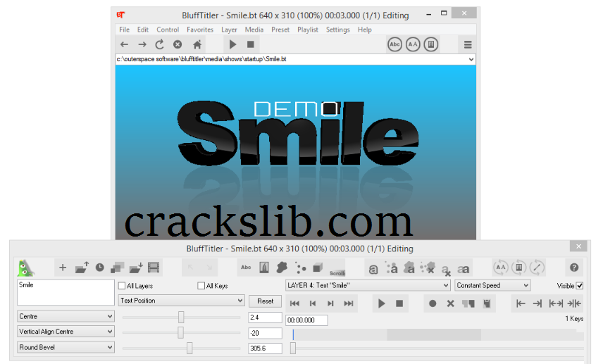Open the Help menu

tap(365, 30)
